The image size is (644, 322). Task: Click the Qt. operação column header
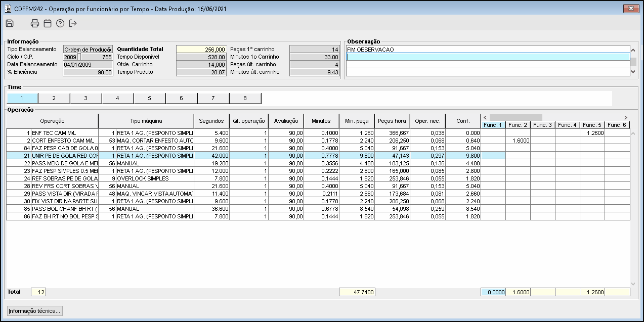[x=249, y=121]
